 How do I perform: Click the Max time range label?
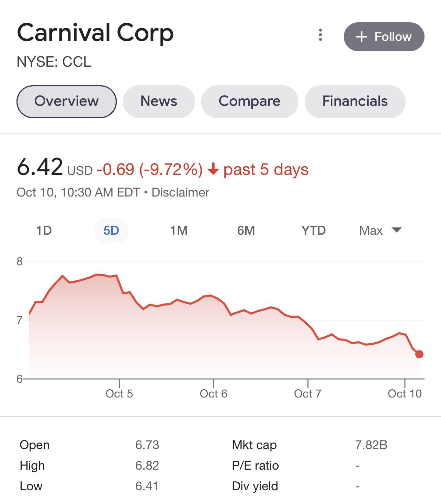pyautogui.click(x=371, y=230)
